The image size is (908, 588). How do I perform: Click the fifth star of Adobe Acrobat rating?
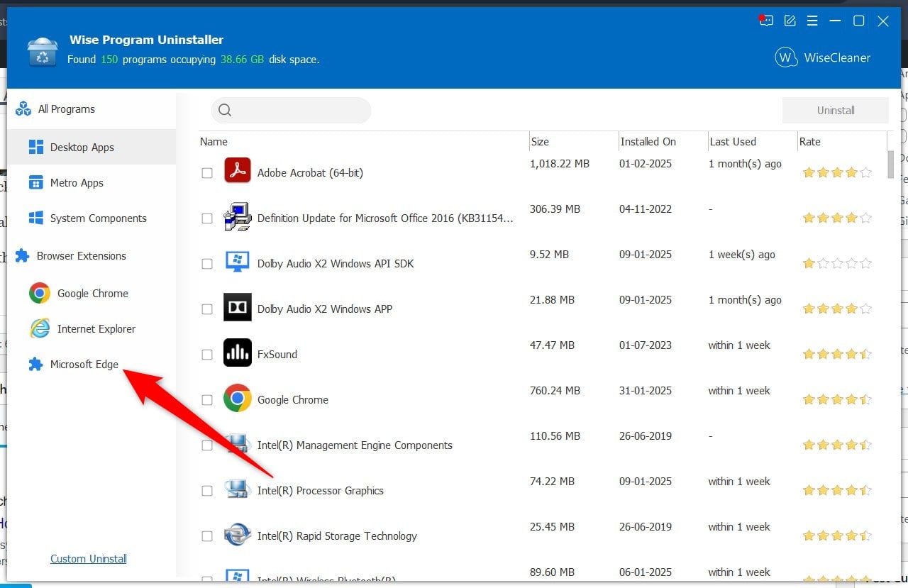click(865, 172)
